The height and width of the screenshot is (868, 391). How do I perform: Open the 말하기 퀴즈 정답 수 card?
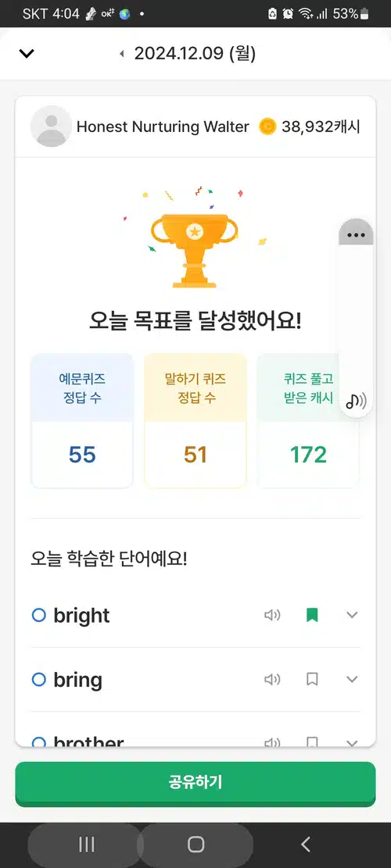195,420
